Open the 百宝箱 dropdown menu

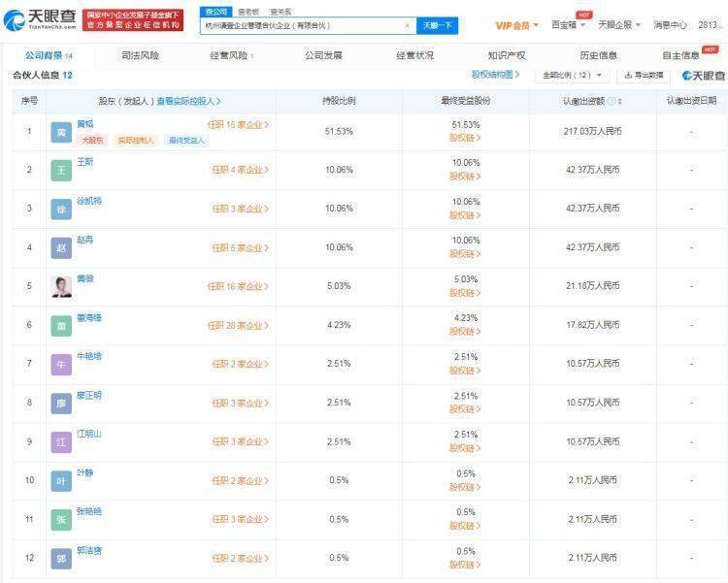coord(568,24)
